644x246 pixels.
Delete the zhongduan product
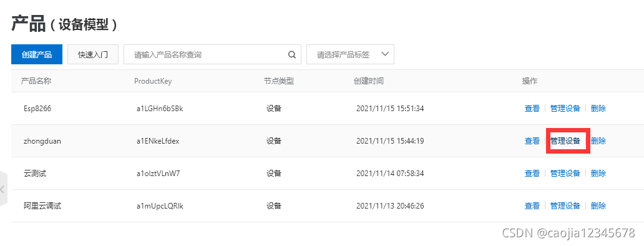point(598,141)
